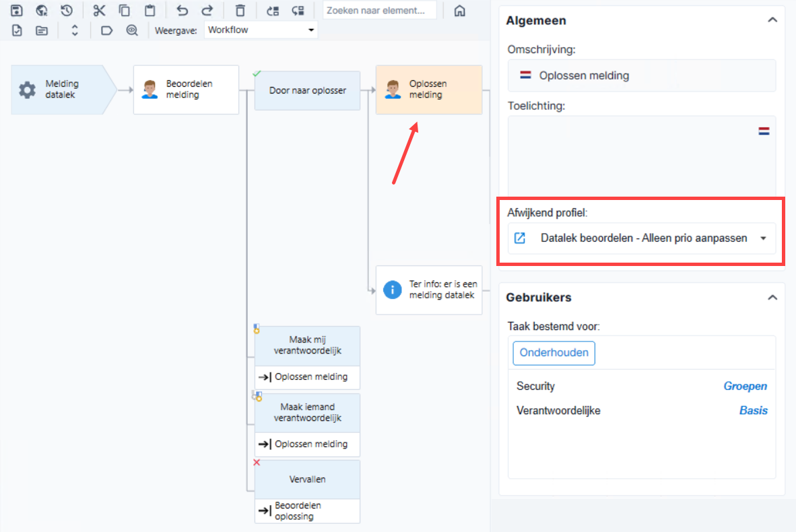Open the Weergave Workflow dropdown

[261, 30]
